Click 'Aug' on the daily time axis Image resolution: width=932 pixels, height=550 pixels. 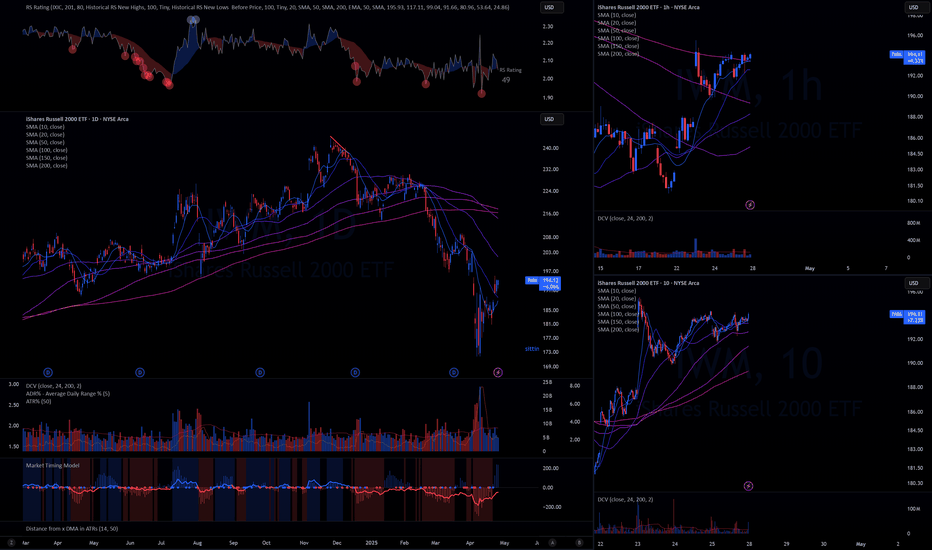click(x=197, y=543)
